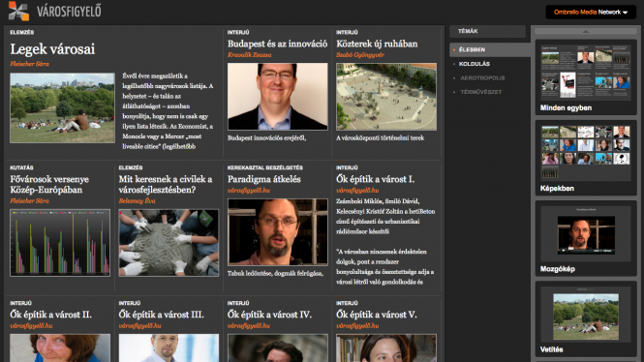This screenshot has width=644, height=362.
Task: Open the Budapest és az innováció article
Action: pyautogui.click(x=277, y=44)
